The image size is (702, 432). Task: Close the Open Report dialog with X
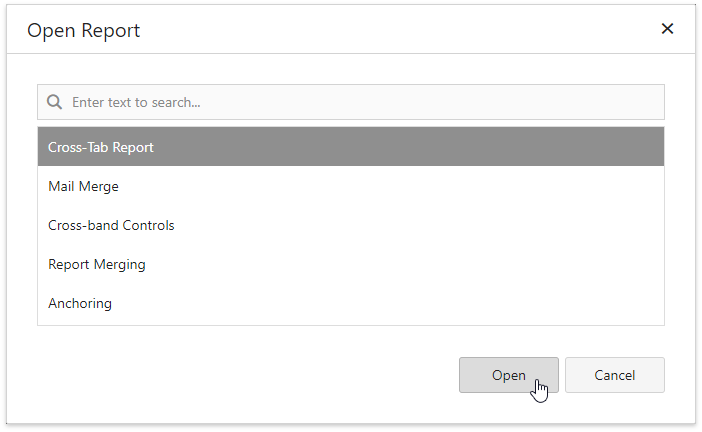tap(667, 29)
